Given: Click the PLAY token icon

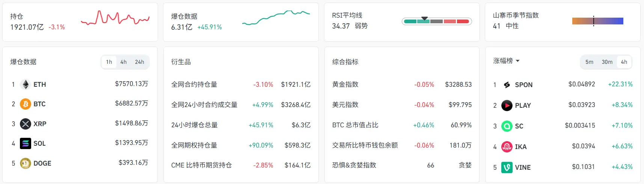Looking at the screenshot, I should [507, 106].
